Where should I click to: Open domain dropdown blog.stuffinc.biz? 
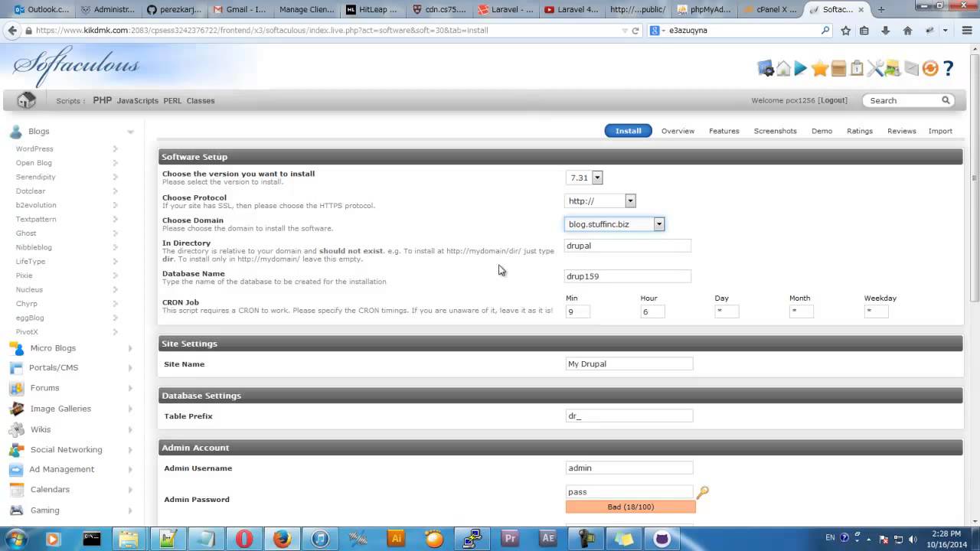point(615,224)
